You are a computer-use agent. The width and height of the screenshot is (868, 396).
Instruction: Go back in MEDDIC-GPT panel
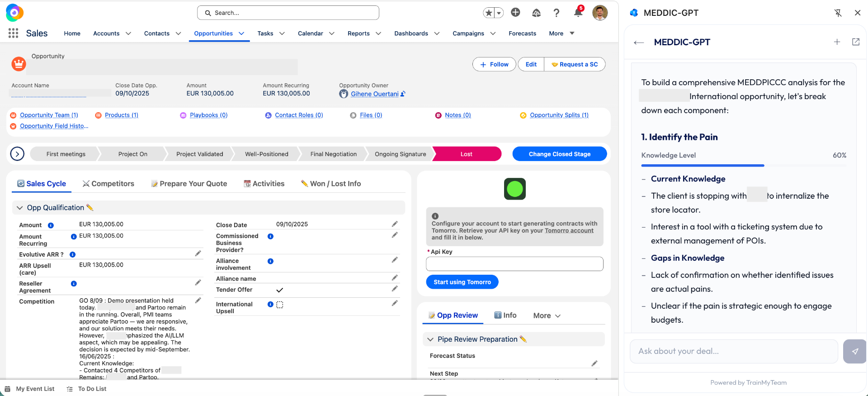(639, 43)
